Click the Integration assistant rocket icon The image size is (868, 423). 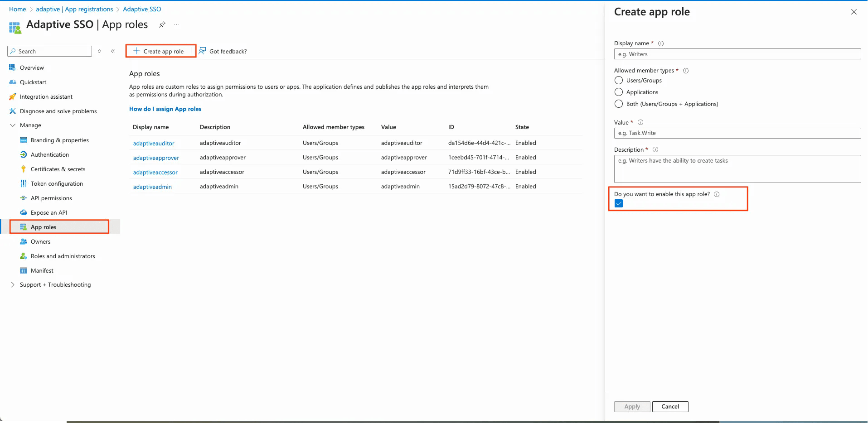tap(12, 96)
